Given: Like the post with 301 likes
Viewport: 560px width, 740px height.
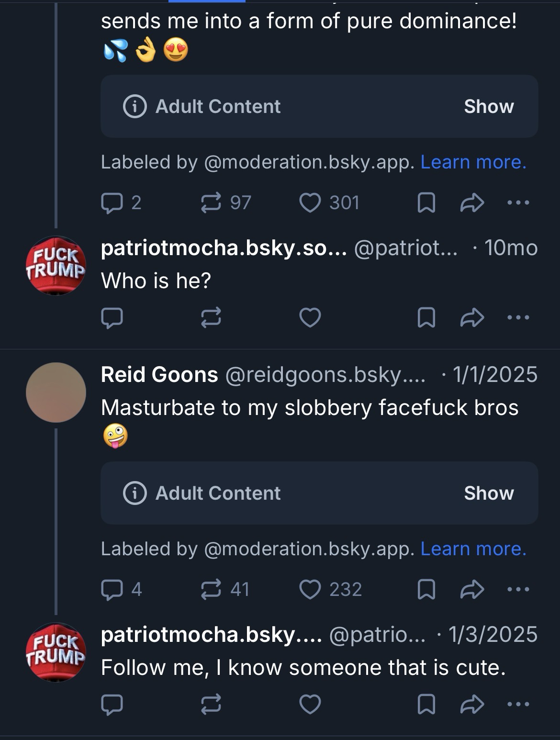Looking at the screenshot, I should pyautogui.click(x=310, y=202).
